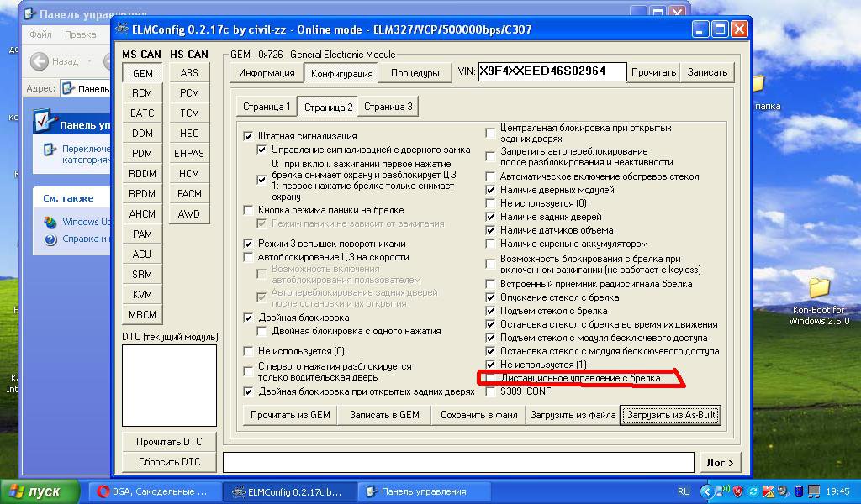
Task: Open the Kaspersky antivirus tray icon
Action: click(769, 491)
